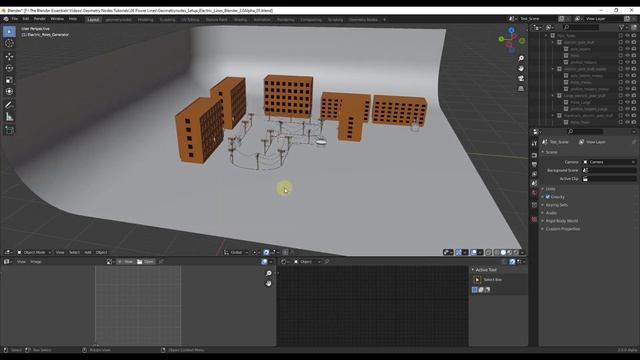The height and width of the screenshot is (360, 640).
Task: Click the image editor zoom magnifier icon
Action: point(269,273)
